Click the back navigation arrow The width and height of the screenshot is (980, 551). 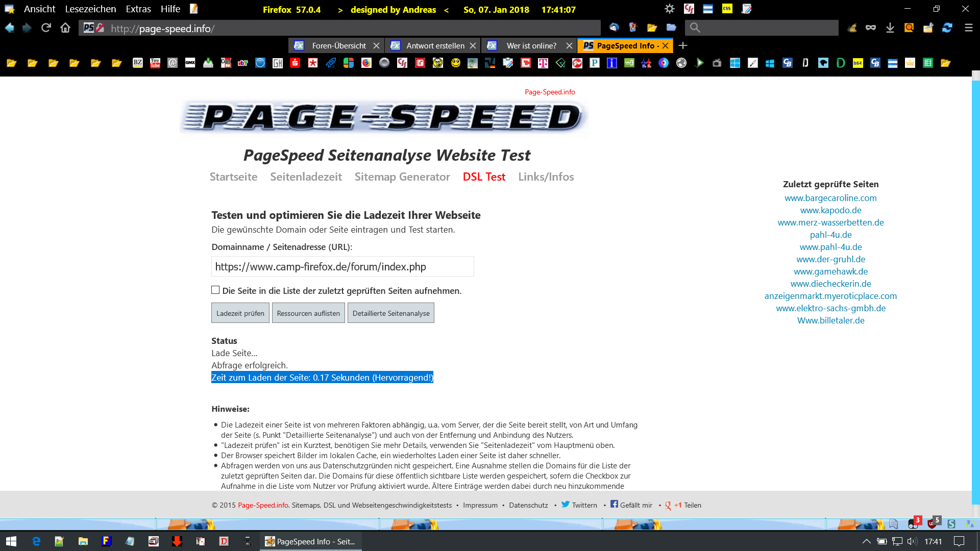point(10,28)
